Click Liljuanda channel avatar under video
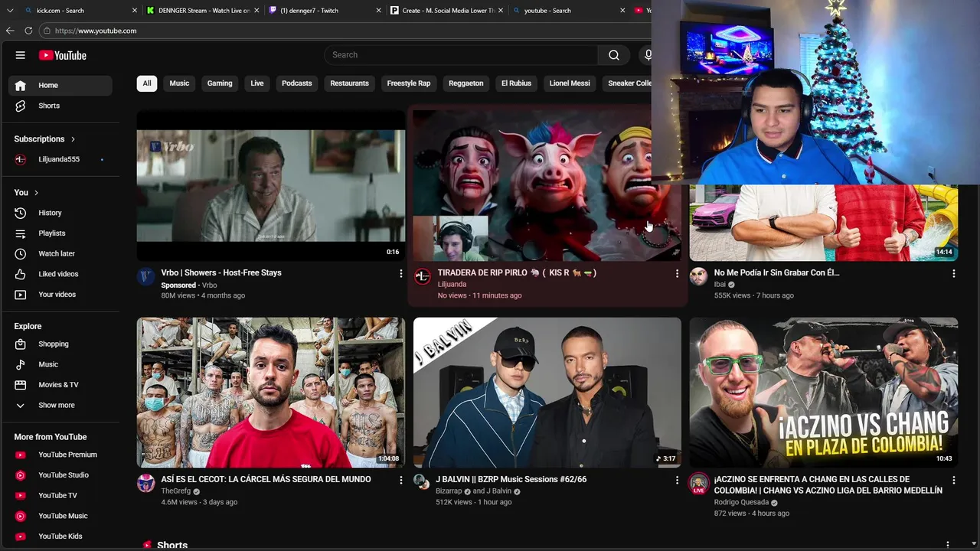Screen dimensions: 980x551 tap(422, 276)
